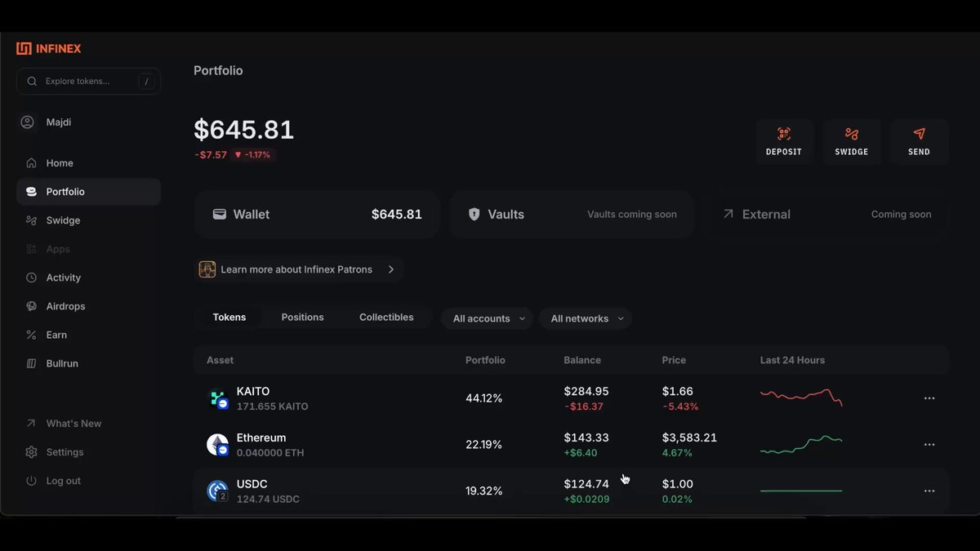Click the USDC token icon
Screen dimensions: 980x551
point(217,491)
